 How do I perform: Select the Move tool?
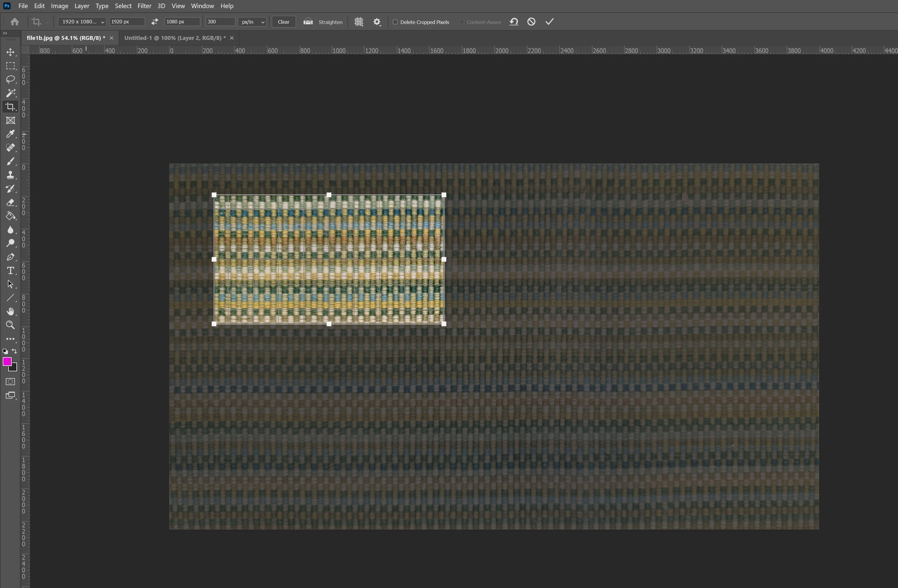point(10,52)
